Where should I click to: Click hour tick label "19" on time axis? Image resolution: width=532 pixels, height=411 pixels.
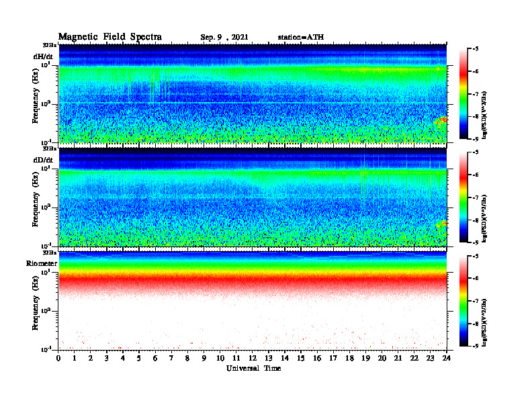pyautogui.click(x=365, y=358)
